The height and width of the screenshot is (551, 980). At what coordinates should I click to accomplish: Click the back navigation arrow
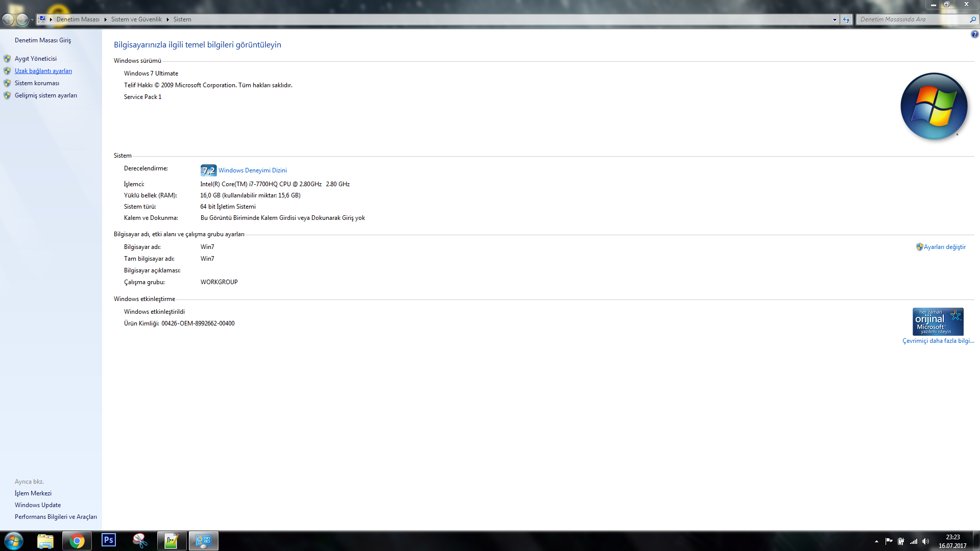point(8,19)
